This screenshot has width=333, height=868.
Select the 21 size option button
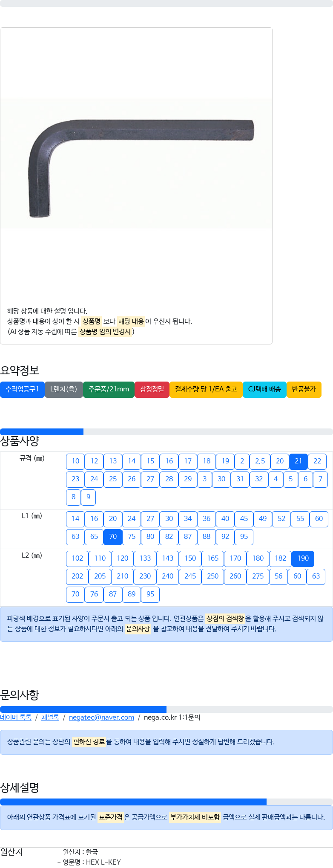pos(298,461)
